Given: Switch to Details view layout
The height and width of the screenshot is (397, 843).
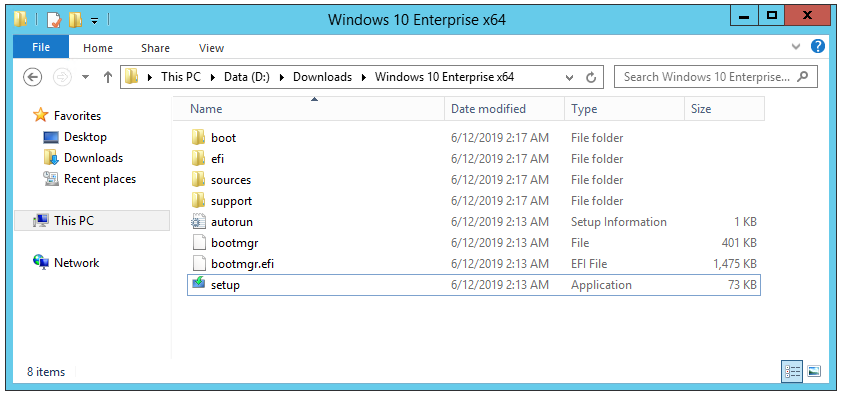Looking at the screenshot, I should coord(792,371).
